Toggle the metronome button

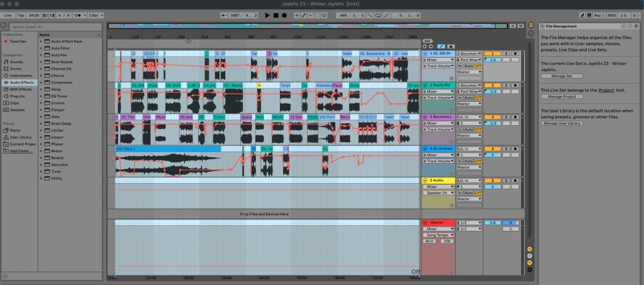pyautogui.click(x=78, y=14)
